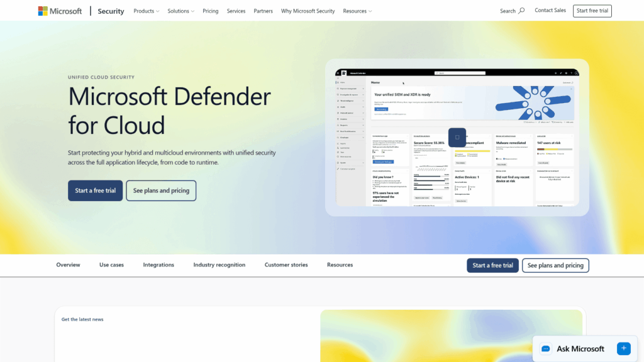Click Unified Cloud Security label
The height and width of the screenshot is (362, 644).
(x=101, y=77)
